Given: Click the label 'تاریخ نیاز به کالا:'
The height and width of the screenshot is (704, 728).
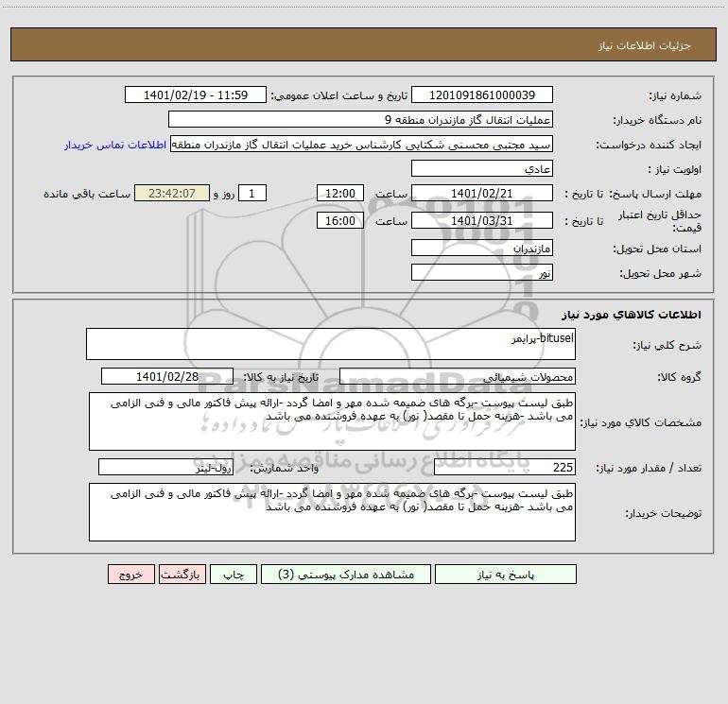Looking at the screenshot, I should (282, 377).
